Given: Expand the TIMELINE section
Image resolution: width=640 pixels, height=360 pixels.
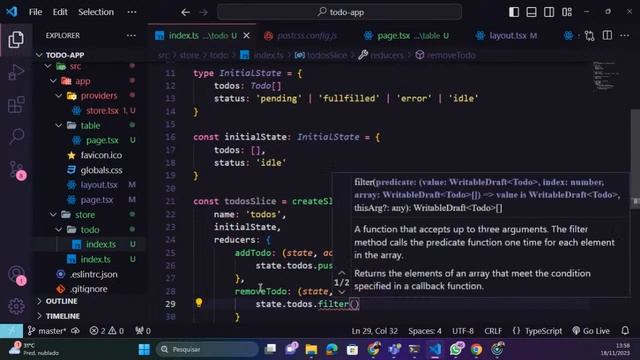Looking at the screenshot, I should pos(62,316).
